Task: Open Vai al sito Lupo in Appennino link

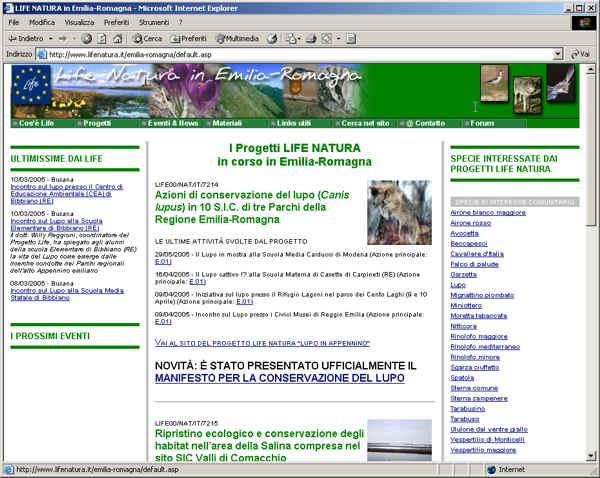Action: click(x=262, y=343)
